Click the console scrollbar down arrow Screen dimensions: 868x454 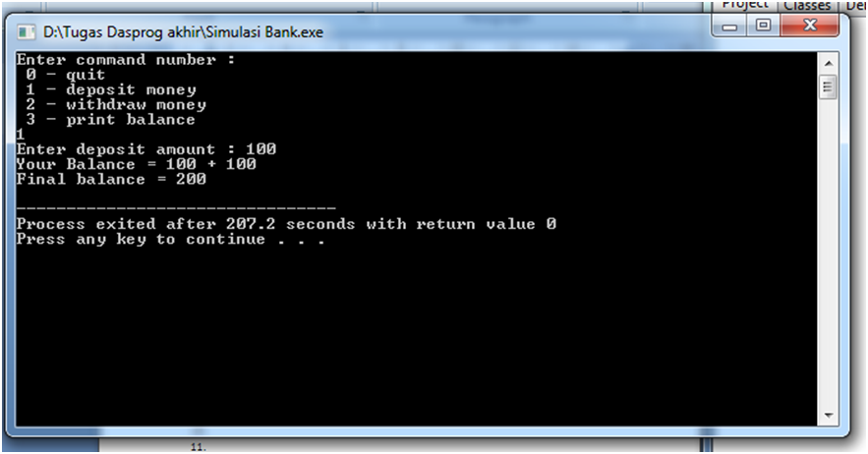828,416
